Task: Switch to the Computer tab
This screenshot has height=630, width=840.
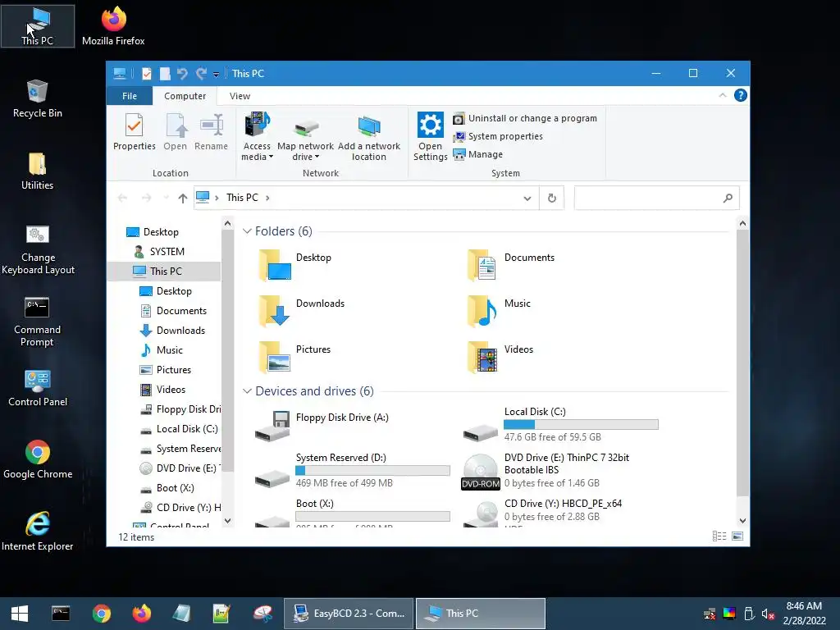Action: (185, 96)
